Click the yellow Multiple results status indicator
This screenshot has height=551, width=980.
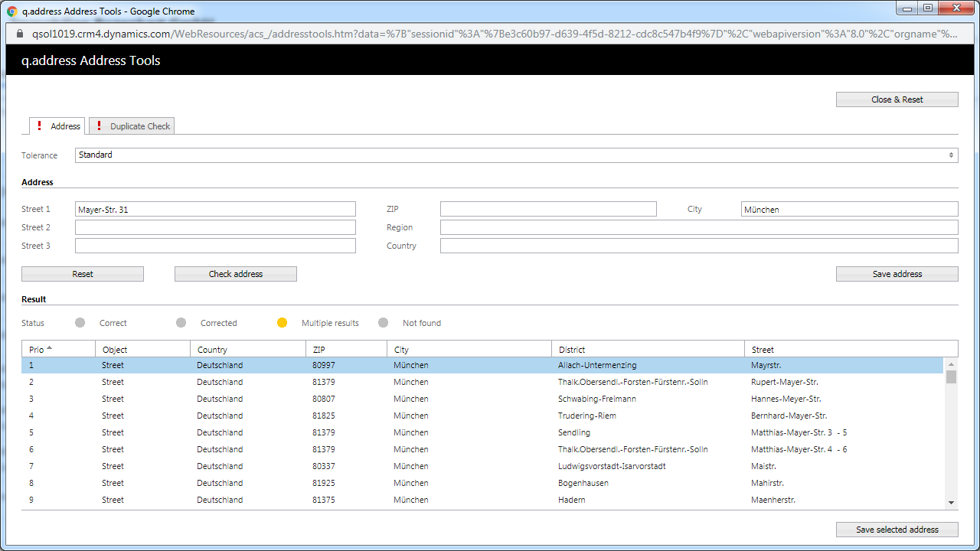point(282,323)
